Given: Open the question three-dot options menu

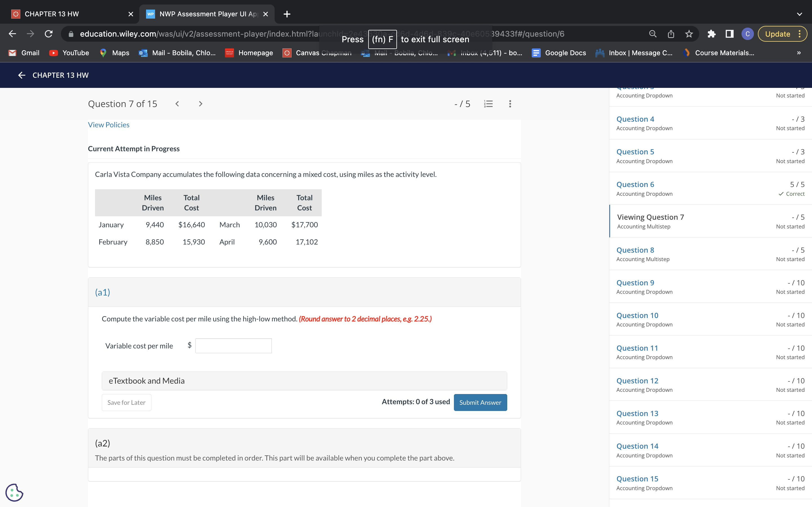Looking at the screenshot, I should [x=510, y=104].
